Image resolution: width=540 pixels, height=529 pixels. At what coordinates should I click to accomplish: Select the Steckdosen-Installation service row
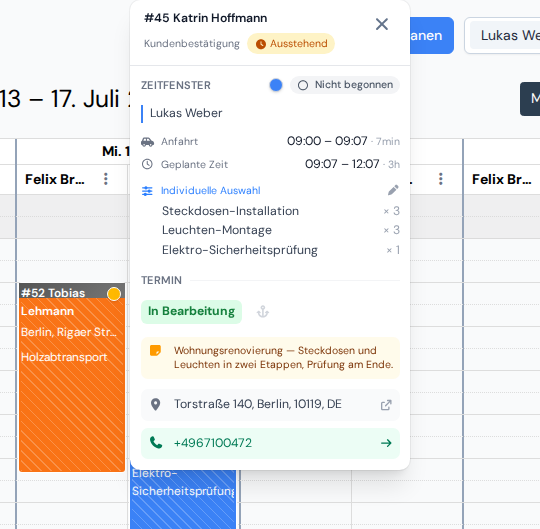coord(280,211)
